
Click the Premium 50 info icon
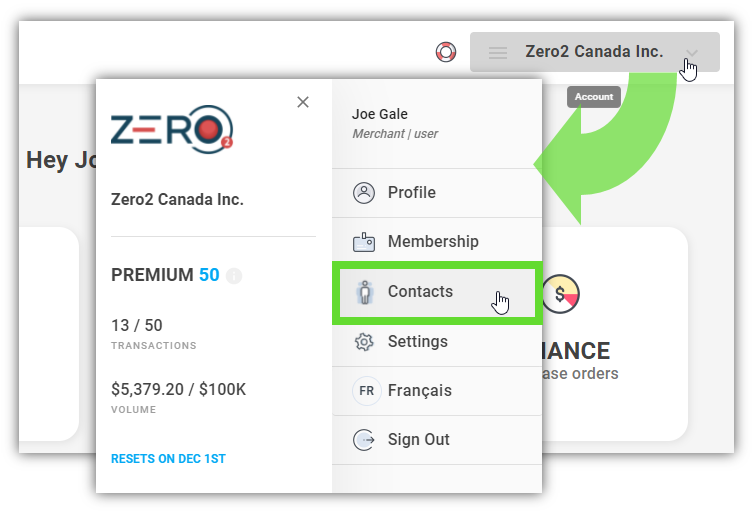coord(234,276)
